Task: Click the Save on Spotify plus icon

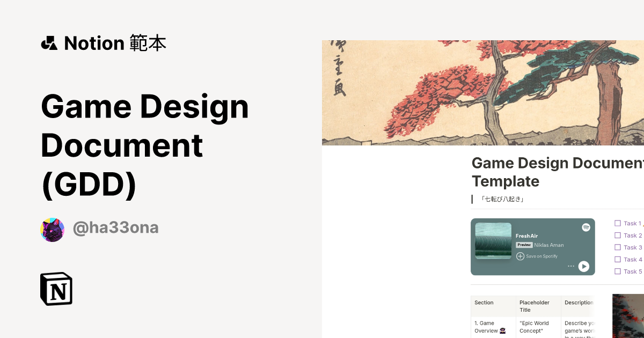Action: pyautogui.click(x=520, y=256)
